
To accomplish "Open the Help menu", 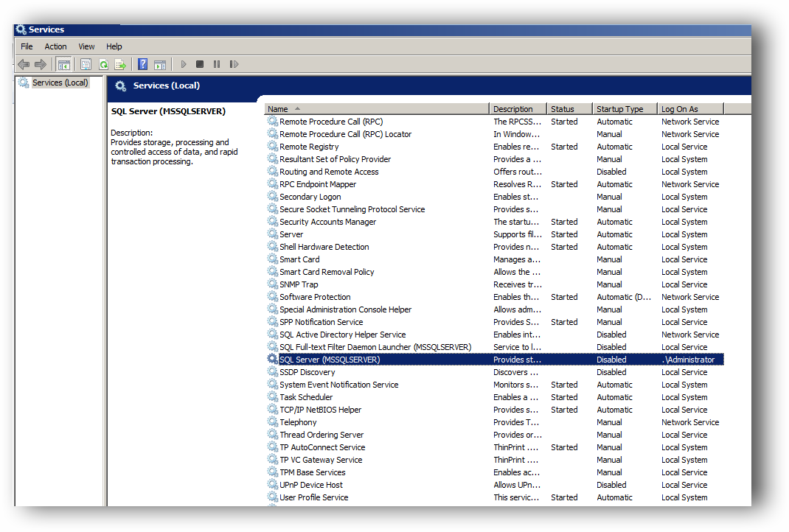I will [x=114, y=46].
